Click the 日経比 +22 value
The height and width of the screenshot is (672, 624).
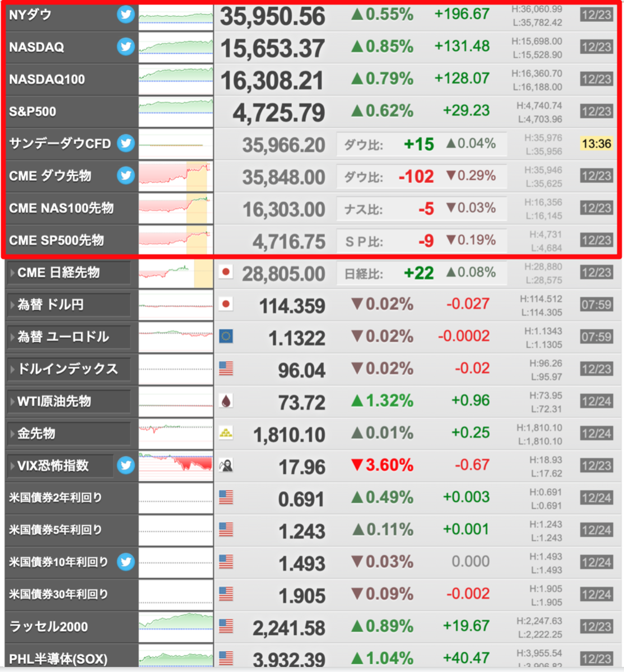click(419, 273)
